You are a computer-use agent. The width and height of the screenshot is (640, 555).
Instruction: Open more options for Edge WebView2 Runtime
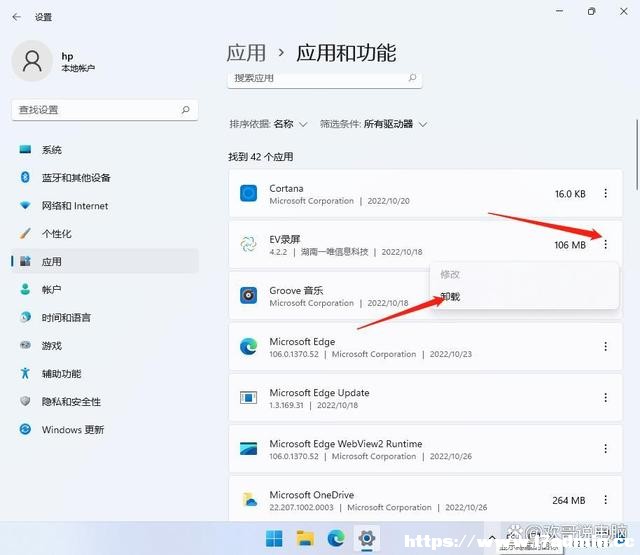(605, 449)
